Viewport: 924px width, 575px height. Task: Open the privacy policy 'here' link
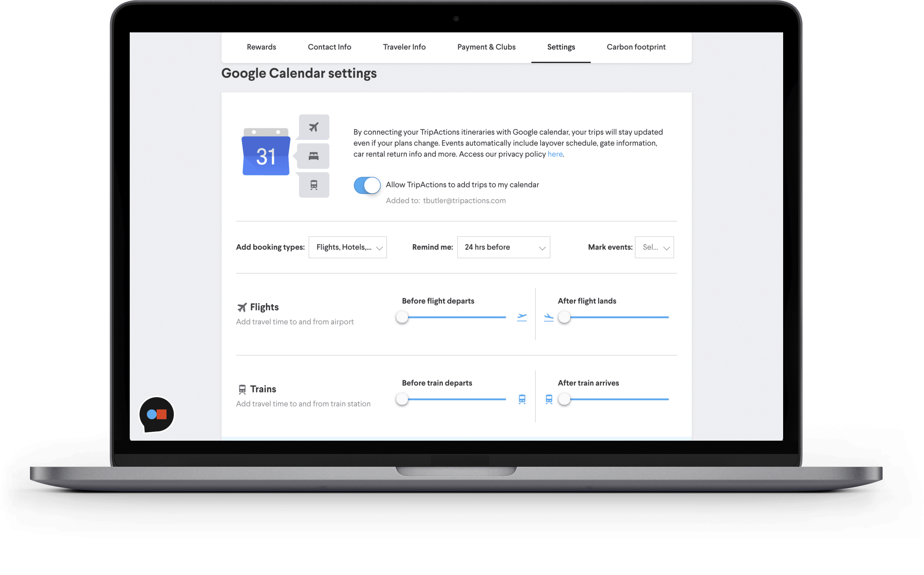click(x=555, y=154)
